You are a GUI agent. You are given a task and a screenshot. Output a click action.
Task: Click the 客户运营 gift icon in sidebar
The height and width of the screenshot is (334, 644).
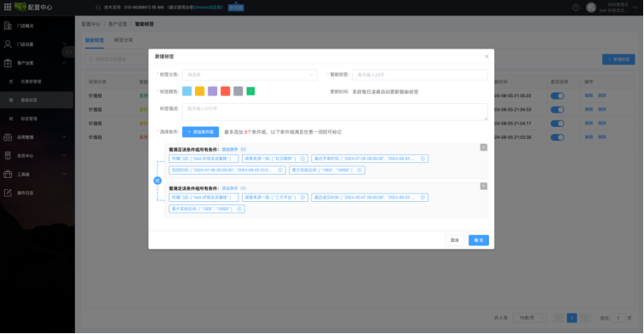coord(8,63)
